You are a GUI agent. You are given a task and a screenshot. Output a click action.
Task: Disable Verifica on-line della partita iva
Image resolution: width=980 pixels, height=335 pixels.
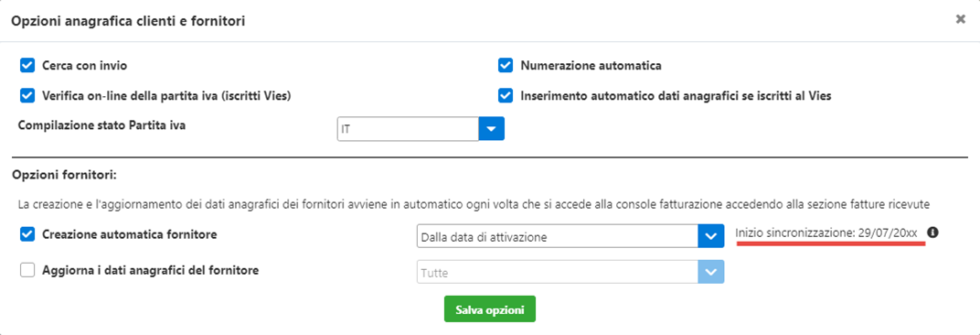point(27,96)
